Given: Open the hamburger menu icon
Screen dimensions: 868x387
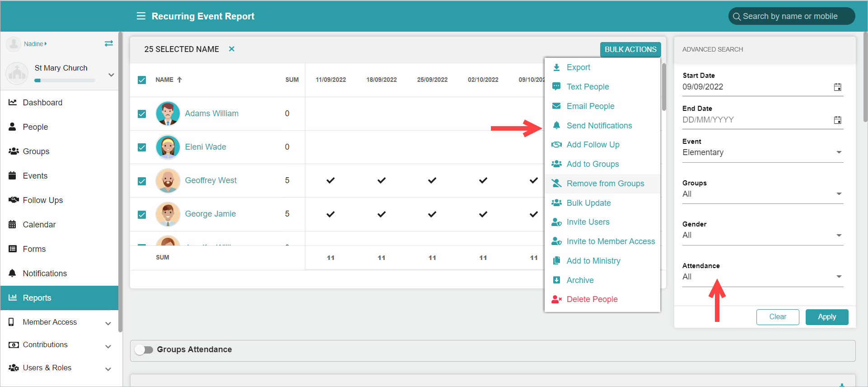Looking at the screenshot, I should (141, 16).
